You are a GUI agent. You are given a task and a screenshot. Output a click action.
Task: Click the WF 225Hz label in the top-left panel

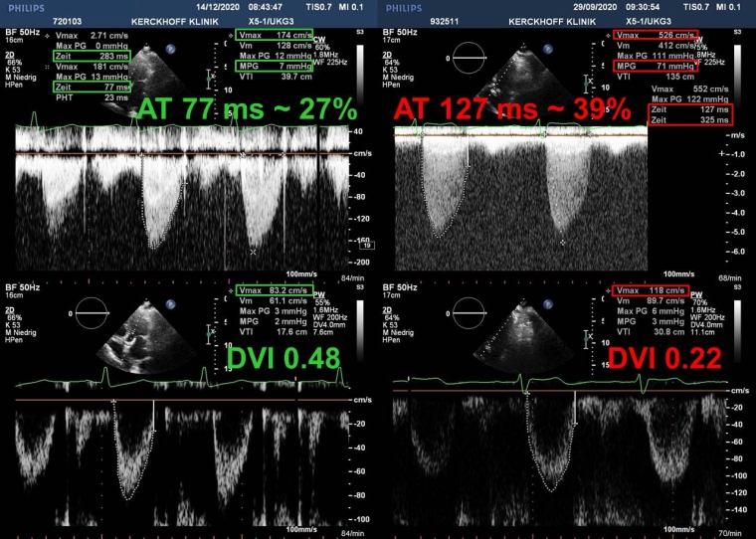coord(330,63)
